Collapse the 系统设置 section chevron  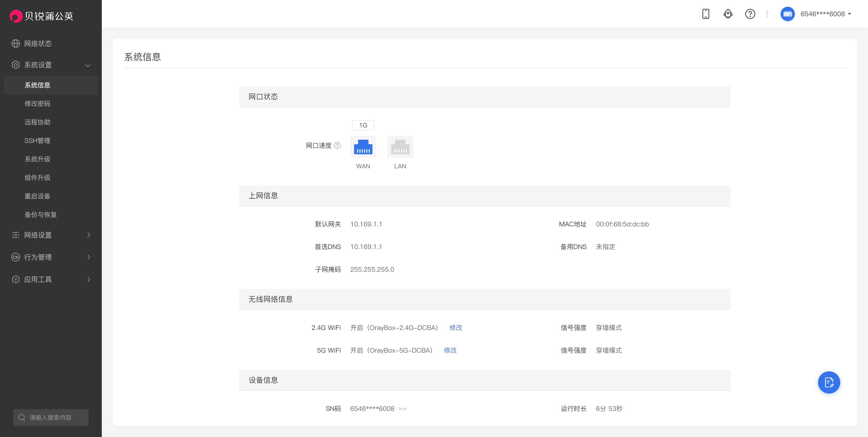click(x=88, y=65)
